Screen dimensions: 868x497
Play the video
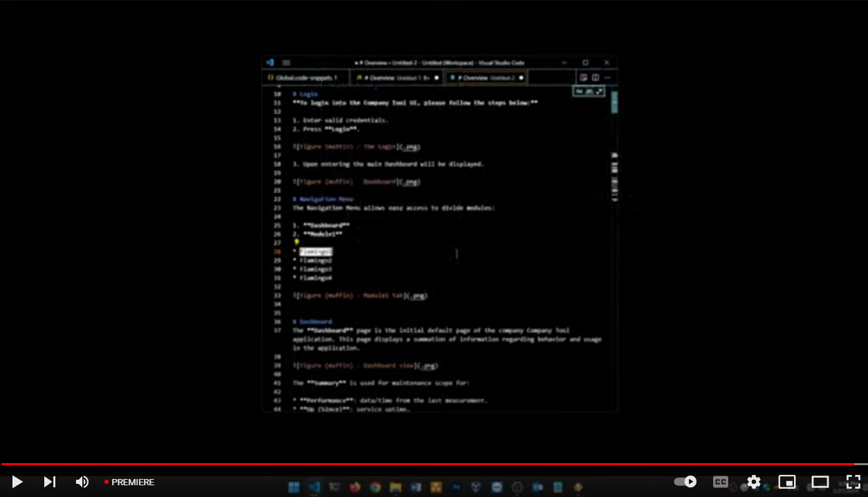coord(17,482)
